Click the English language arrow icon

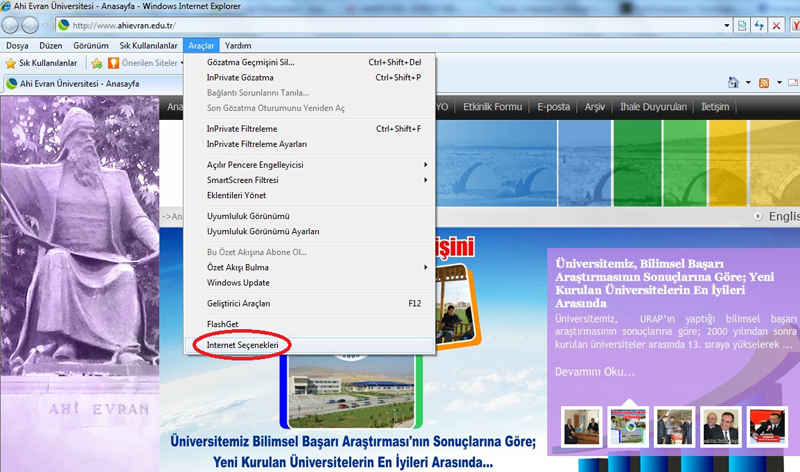[x=758, y=216]
